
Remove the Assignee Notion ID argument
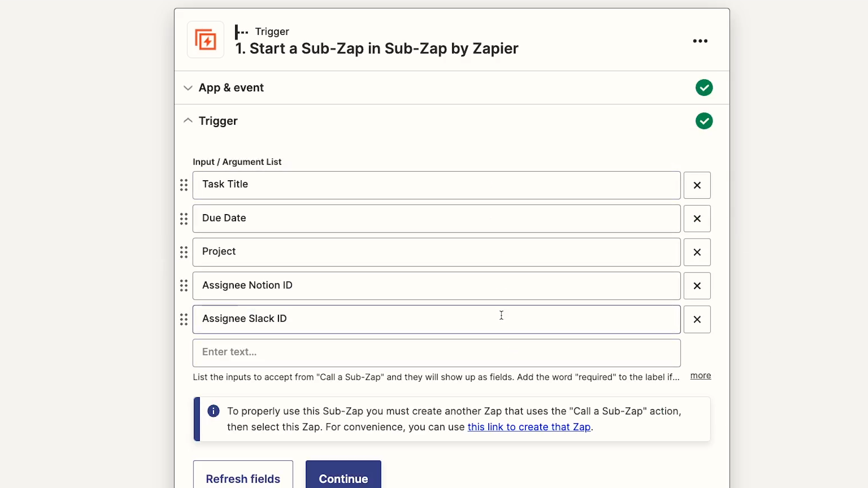[697, 286]
